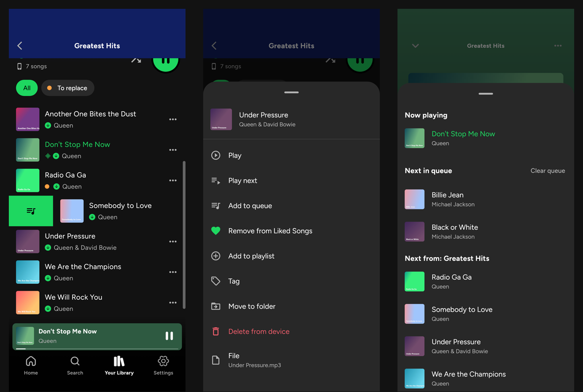Tap queue panel's drag handle at top

coord(486,94)
